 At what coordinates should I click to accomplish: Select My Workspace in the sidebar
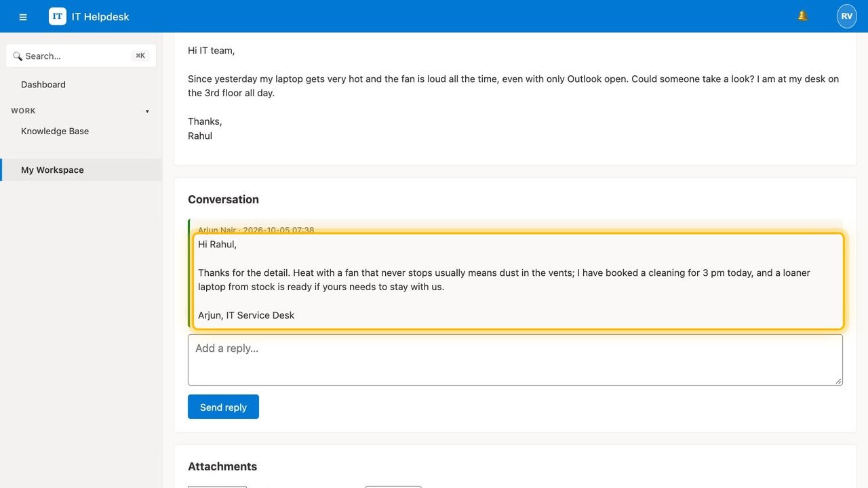point(81,170)
